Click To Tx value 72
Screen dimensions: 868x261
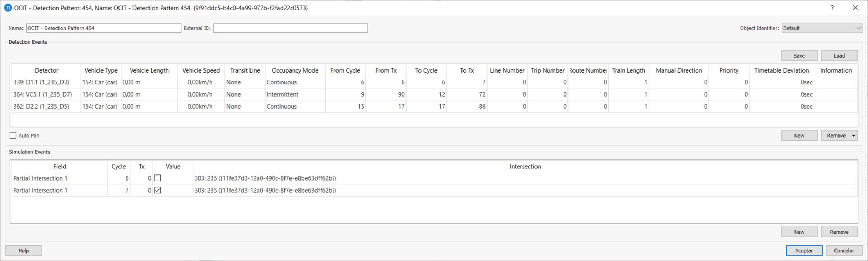467,94
